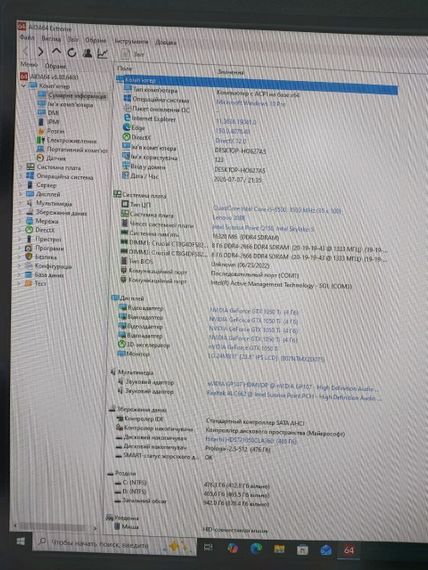Image resolution: width=428 pixels, height=570 pixels.
Task: Expand the Системна плата tree node
Action: point(21,167)
